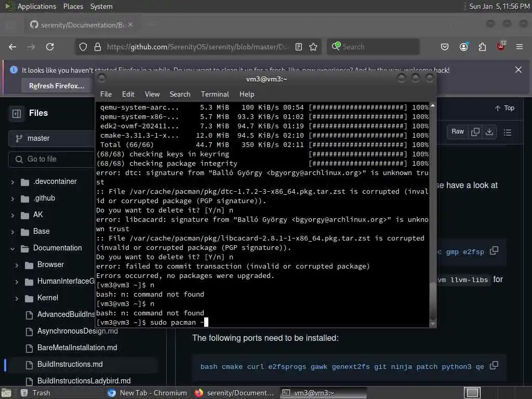The height and width of the screenshot is (399, 532).
Task: Open the terminal File menu
Action: pyautogui.click(x=106, y=95)
